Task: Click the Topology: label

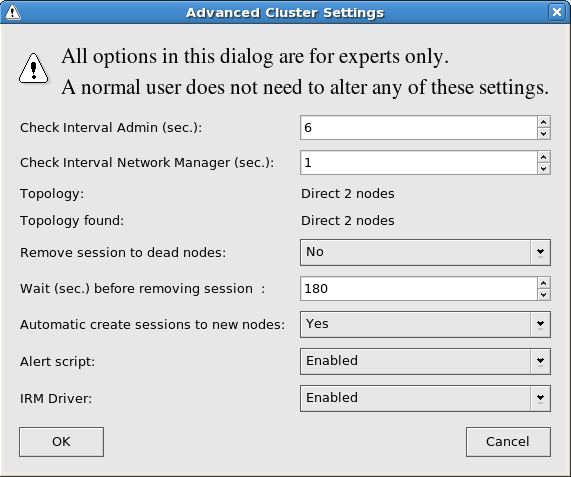Action: pyautogui.click(x=52, y=194)
